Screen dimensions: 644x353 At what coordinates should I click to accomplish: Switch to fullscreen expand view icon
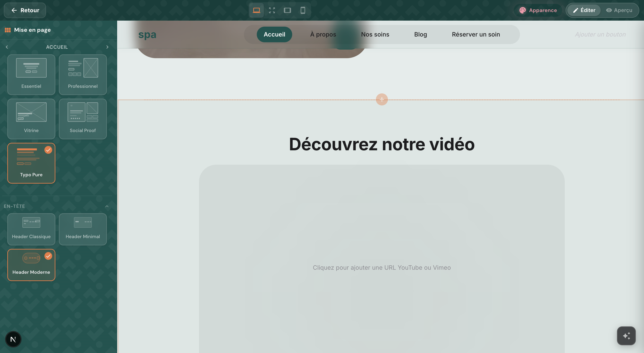272,10
